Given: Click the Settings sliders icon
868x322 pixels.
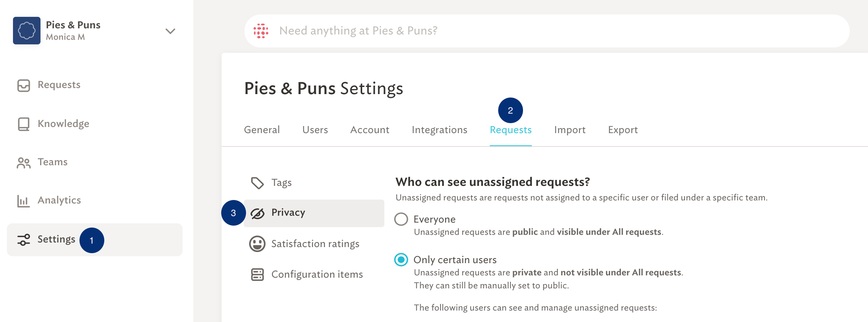Looking at the screenshot, I should tap(24, 240).
